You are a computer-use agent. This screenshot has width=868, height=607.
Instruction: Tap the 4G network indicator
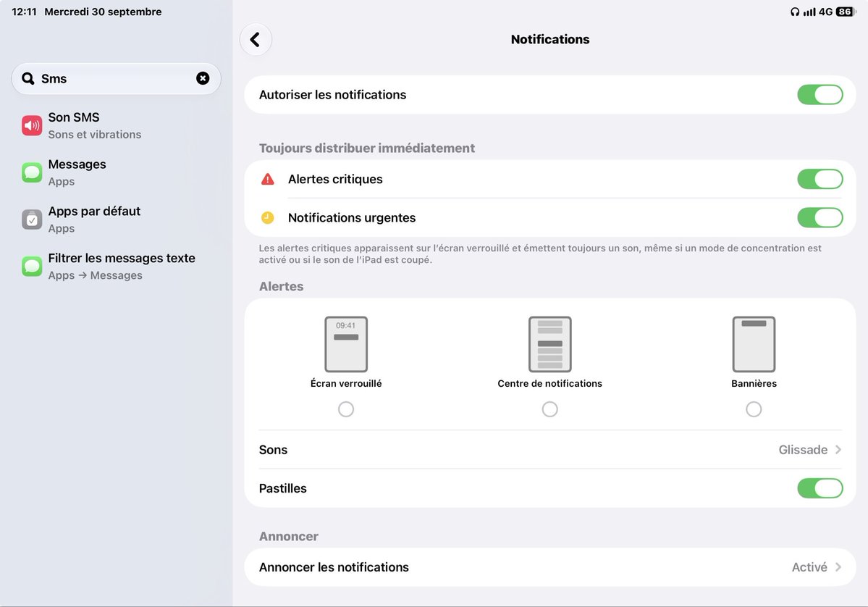(825, 12)
